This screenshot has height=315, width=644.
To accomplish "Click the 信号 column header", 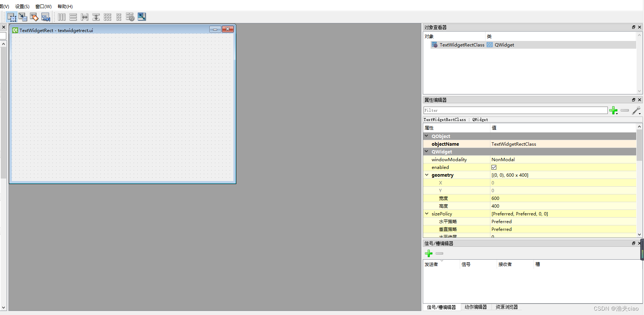I will [478, 264].
